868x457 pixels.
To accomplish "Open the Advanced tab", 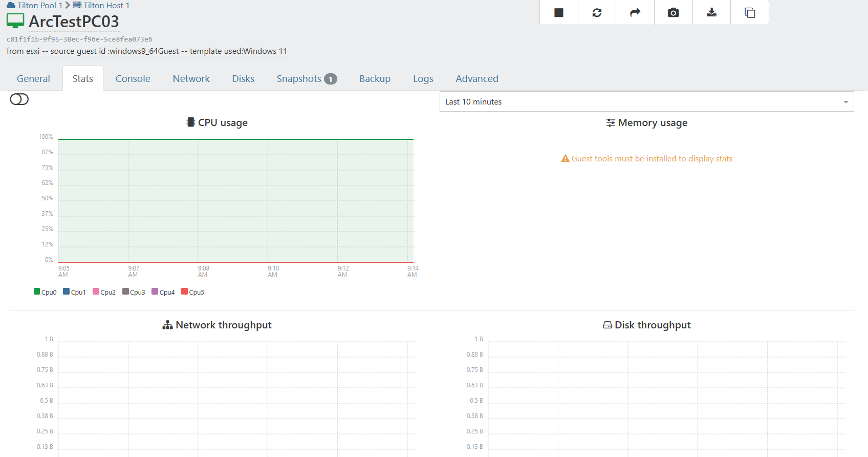I will tap(476, 79).
